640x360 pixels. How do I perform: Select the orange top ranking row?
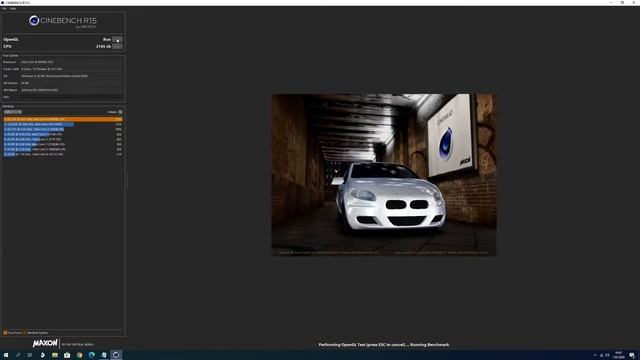click(63, 119)
